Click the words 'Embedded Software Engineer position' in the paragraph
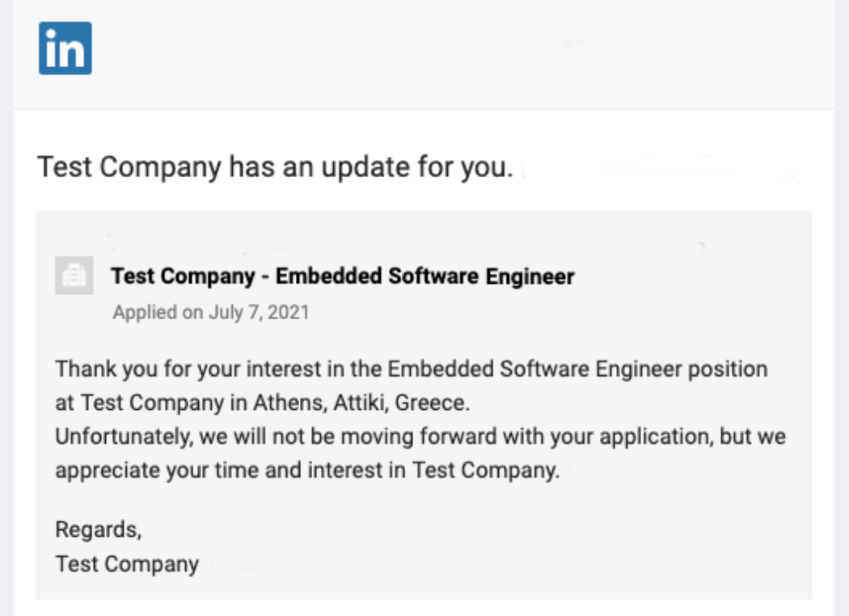The width and height of the screenshot is (849, 616). click(x=578, y=369)
